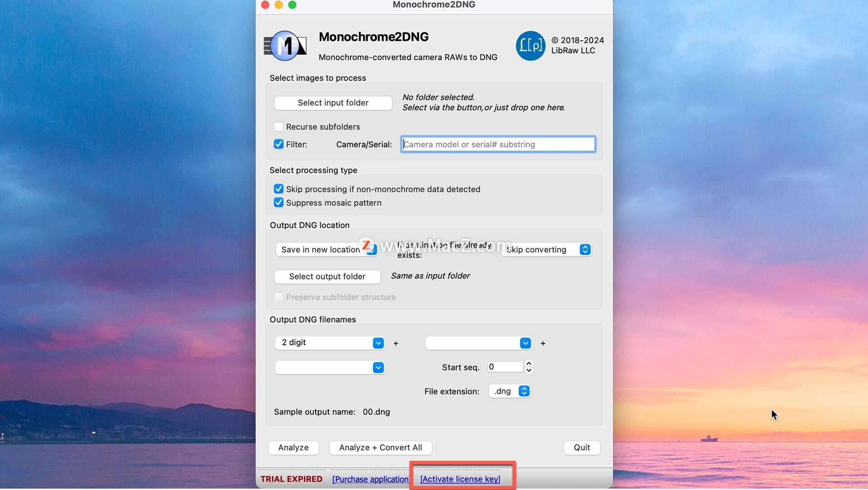Click the Start seq. number field
Image resolution: width=868 pixels, height=490 pixels.
click(505, 367)
